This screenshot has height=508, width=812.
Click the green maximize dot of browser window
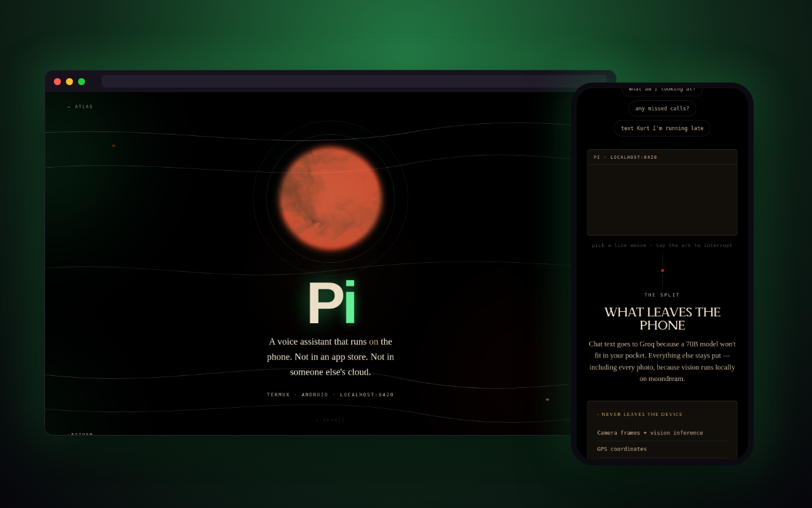tap(81, 81)
